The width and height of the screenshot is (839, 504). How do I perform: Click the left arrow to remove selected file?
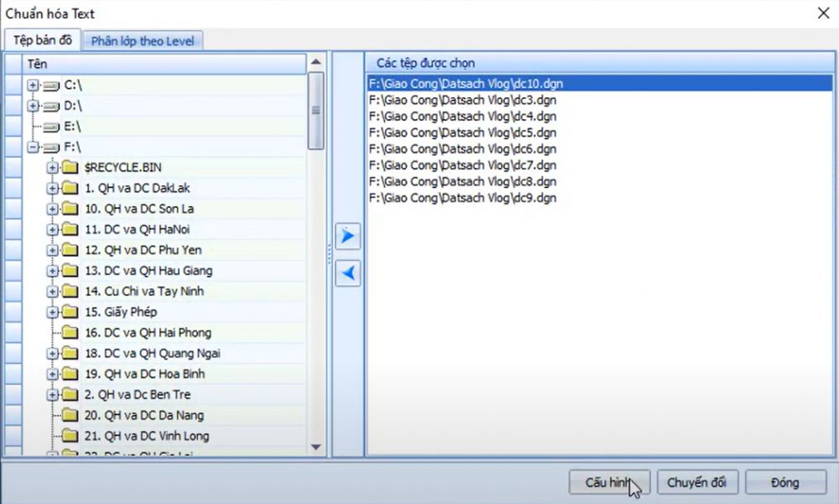coord(347,273)
